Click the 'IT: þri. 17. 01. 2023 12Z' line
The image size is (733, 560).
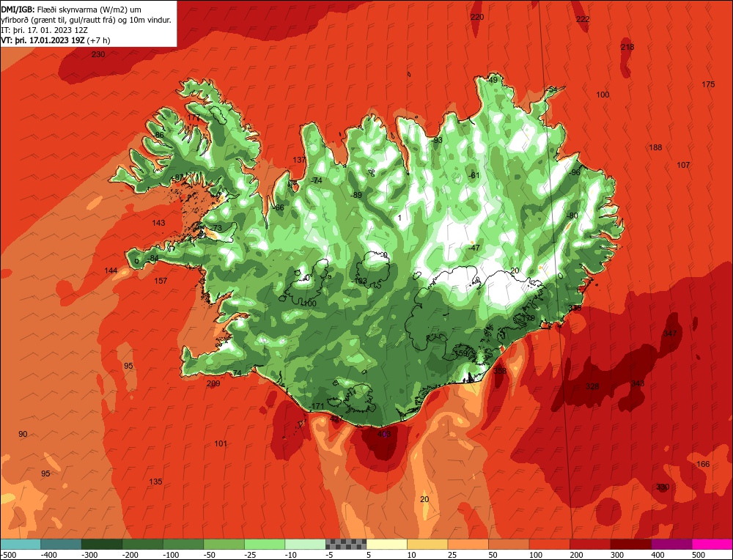(x=44, y=30)
